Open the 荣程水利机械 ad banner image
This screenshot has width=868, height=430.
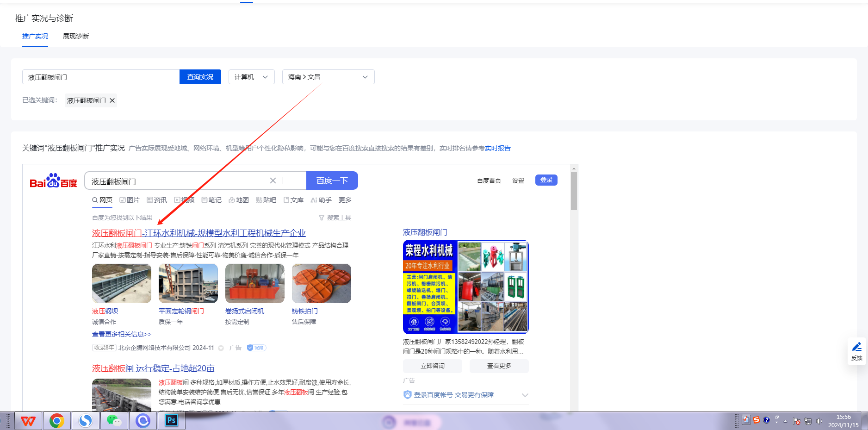[466, 287]
